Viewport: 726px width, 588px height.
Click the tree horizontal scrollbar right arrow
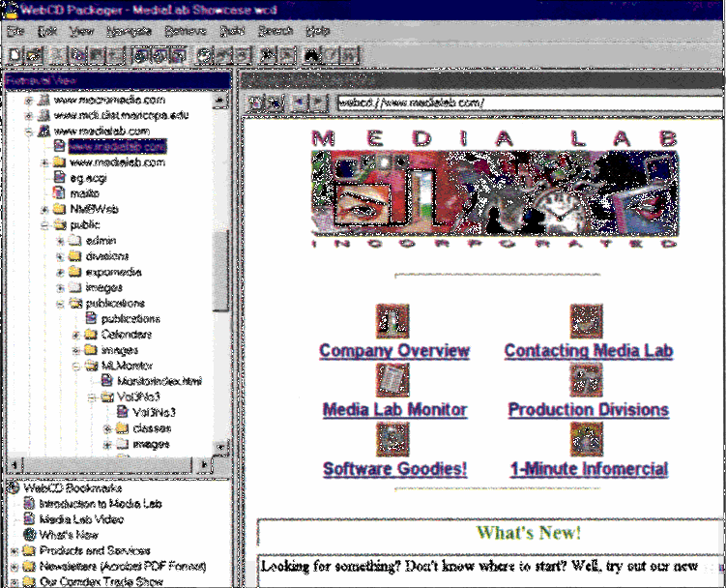point(204,464)
